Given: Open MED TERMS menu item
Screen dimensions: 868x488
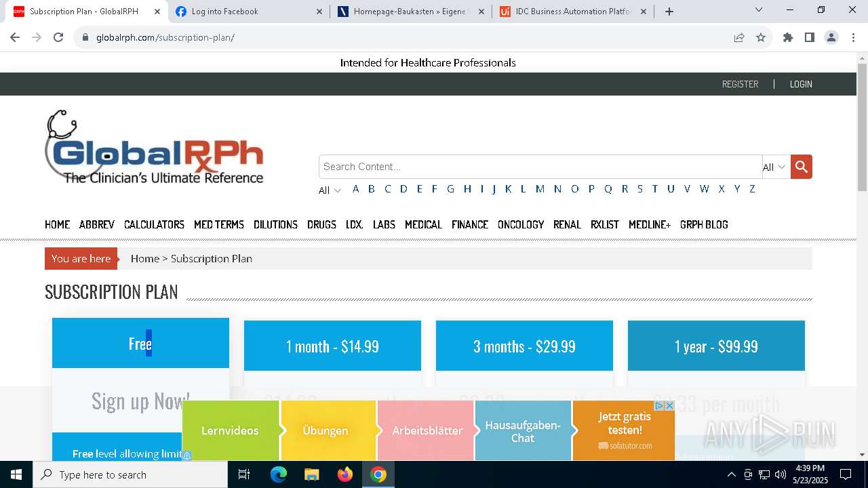Looking at the screenshot, I should click(219, 224).
